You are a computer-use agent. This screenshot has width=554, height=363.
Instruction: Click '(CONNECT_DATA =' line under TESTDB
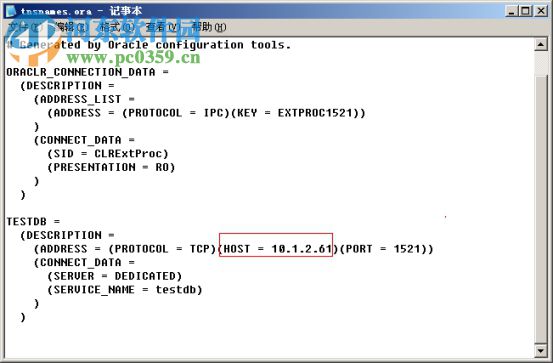(84, 263)
